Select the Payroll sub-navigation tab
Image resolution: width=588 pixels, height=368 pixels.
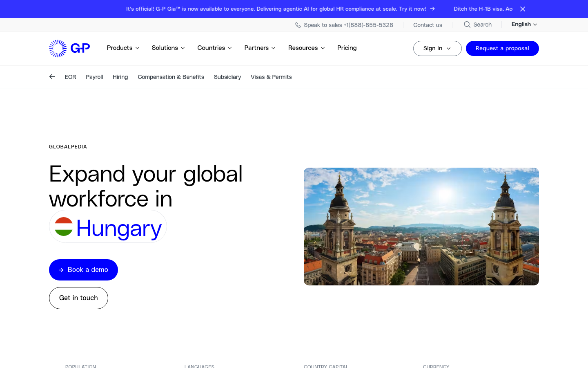pos(94,77)
